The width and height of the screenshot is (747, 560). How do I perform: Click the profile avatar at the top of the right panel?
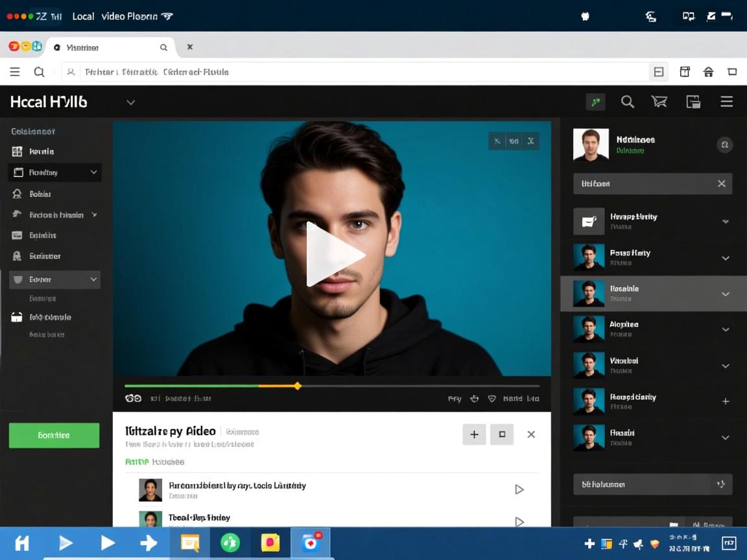click(x=591, y=145)
